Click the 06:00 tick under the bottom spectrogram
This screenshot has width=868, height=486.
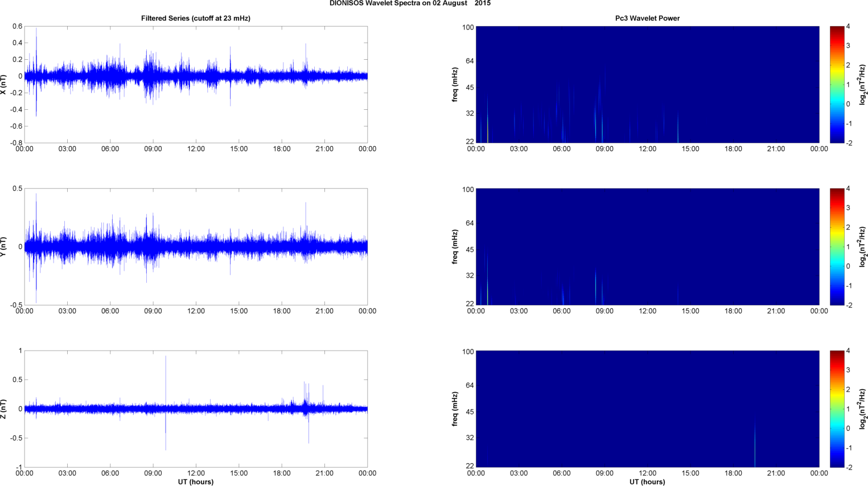[x=562, y=473]
